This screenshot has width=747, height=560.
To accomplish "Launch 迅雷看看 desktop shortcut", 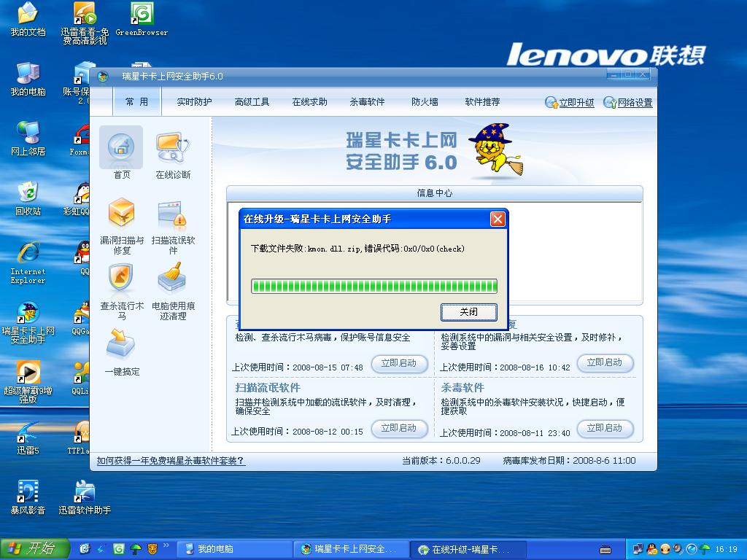I will [85, 23].
